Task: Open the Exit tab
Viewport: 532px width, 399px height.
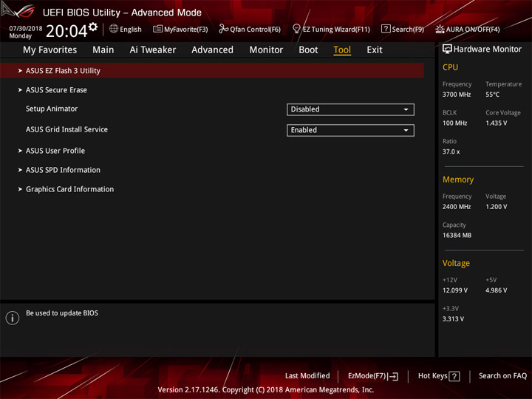Action: pos(375,50)
